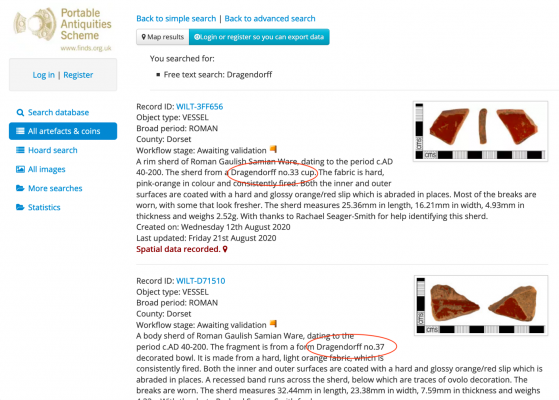
Task: View the thumbnail of the Dragendorff no.37 sherd
Action: click(x=481, y=305)
